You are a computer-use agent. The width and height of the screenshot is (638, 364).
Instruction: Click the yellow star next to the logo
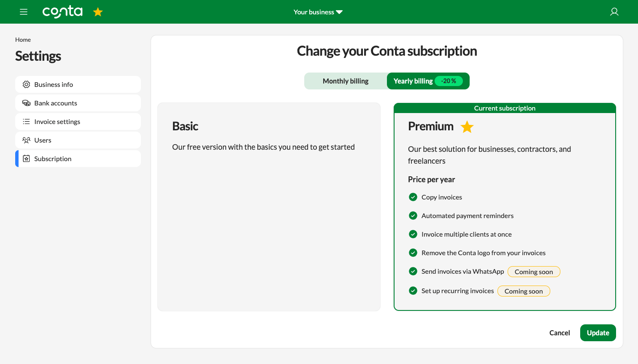[97, 12]
